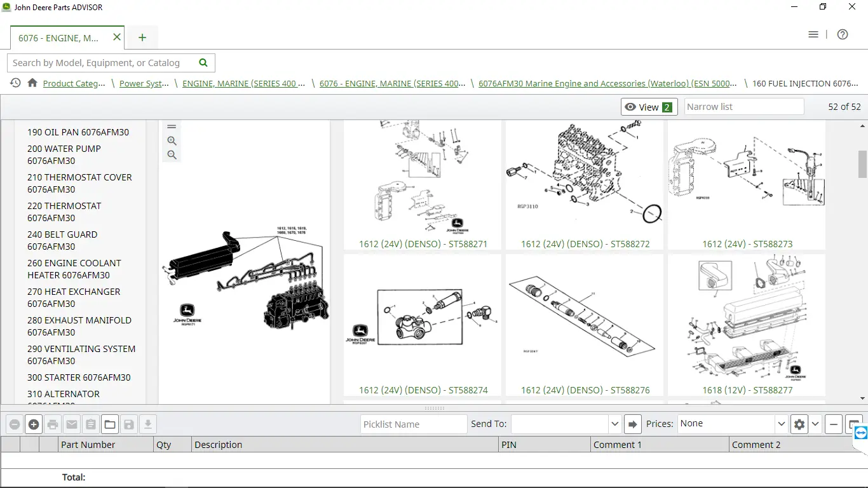Click the save picklist icon
868x488 pixels.
pyautogui.click(x=129, y=424)
